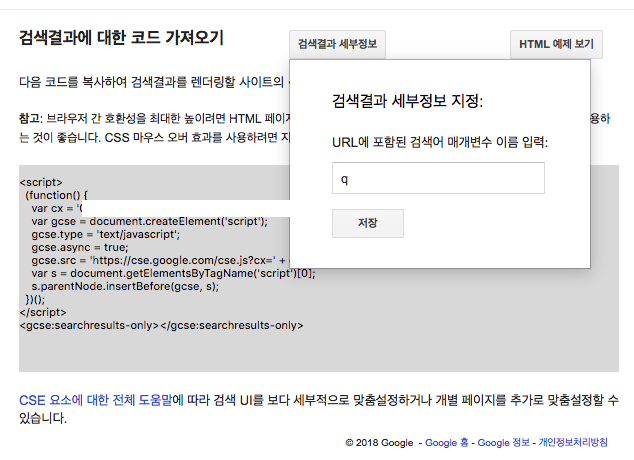Image resolution: width=634 pixels, height=460 pixels.
Task: Click the getElementsByTagName('script')[0] line
Action: coord(173,273)
